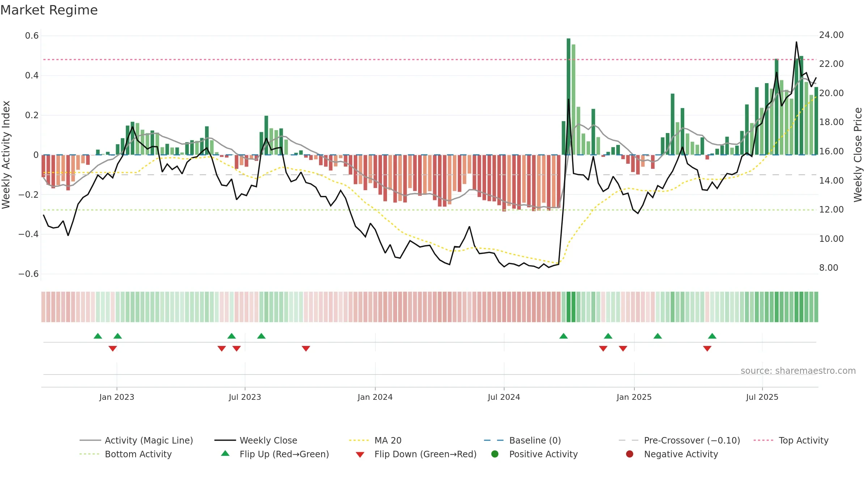
Task: Toggle the Activity (Magic Line) legend entry
Action: (136, 440)
